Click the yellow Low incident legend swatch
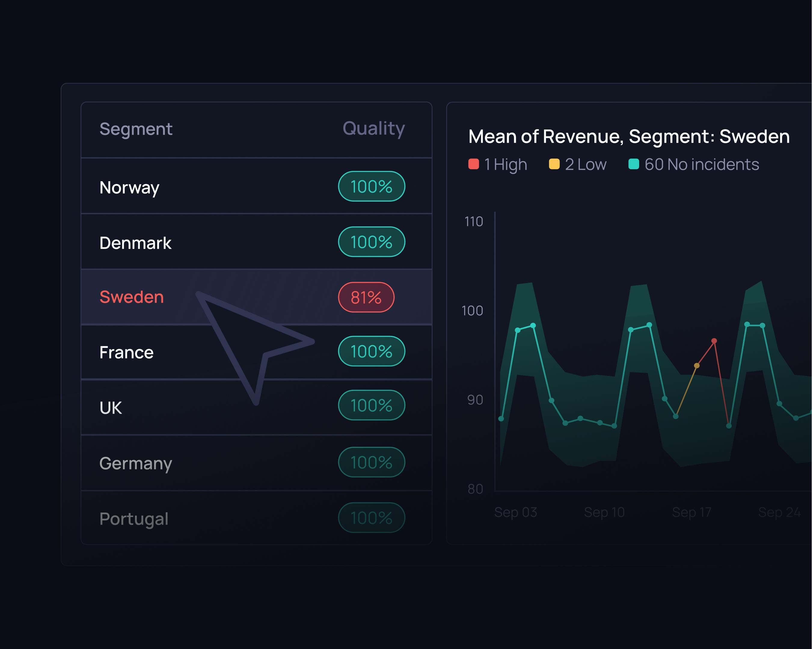Image resolution: width=812 pixels, height=649 pixels. 554,164
